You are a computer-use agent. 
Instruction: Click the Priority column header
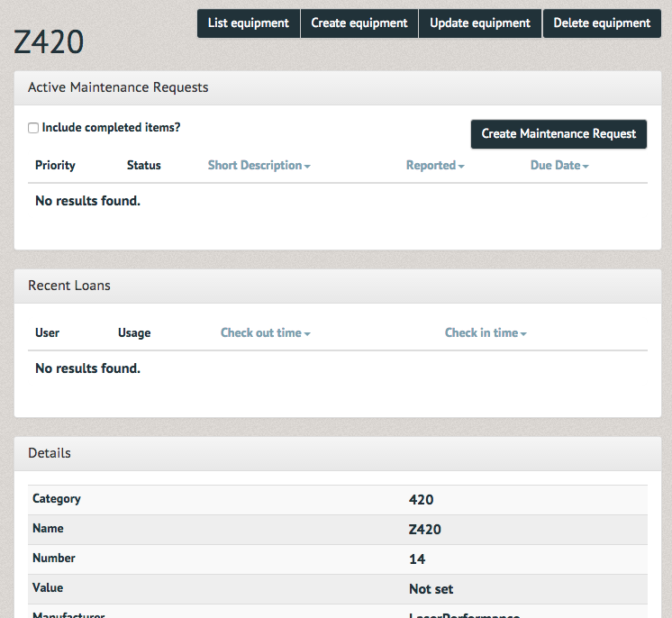coord(55,166)
